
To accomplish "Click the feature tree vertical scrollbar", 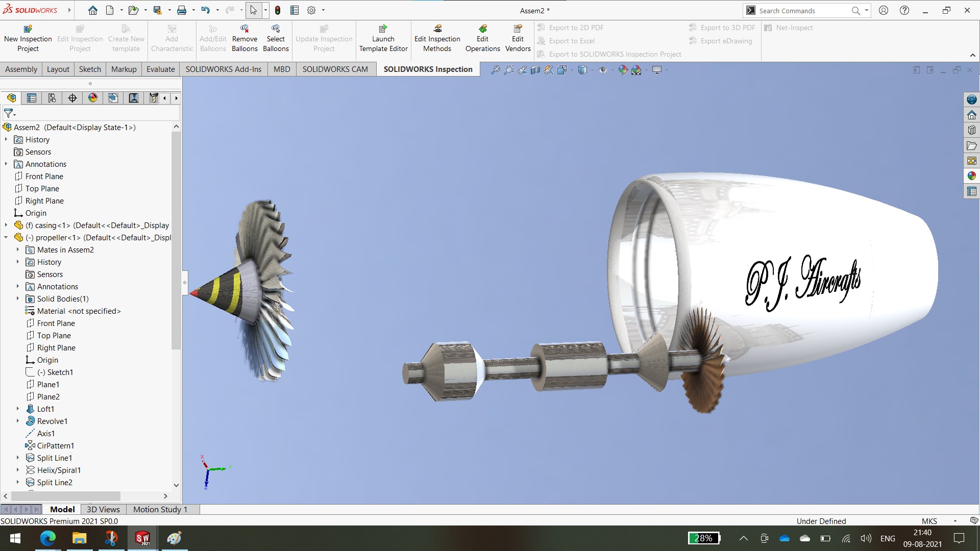I will click(176, 240).
